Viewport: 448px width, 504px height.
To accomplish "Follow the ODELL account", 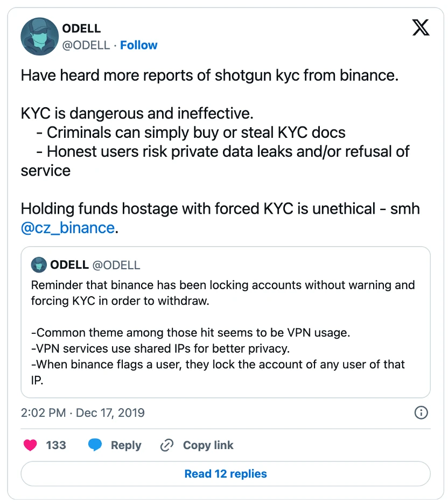I will (x=138, y=45).
